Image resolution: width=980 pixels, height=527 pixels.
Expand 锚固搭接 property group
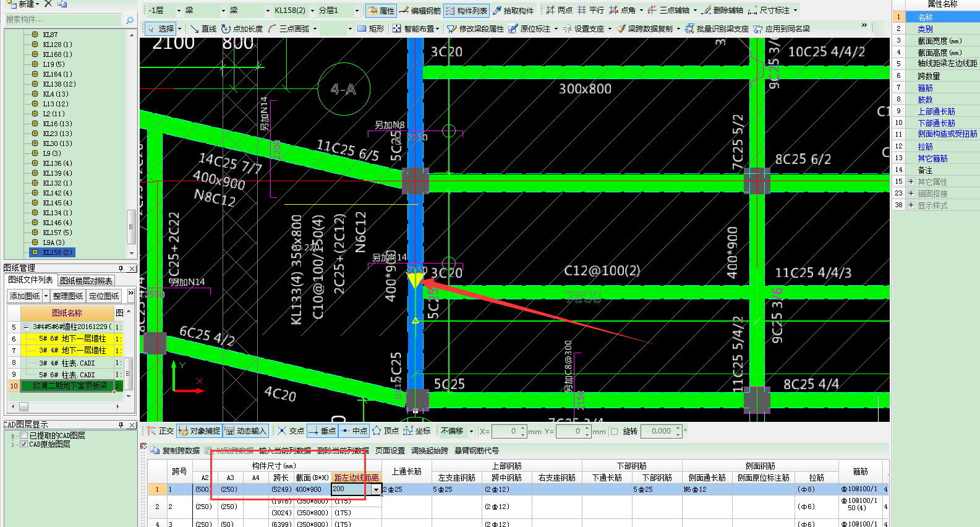(x=911, y=194)
